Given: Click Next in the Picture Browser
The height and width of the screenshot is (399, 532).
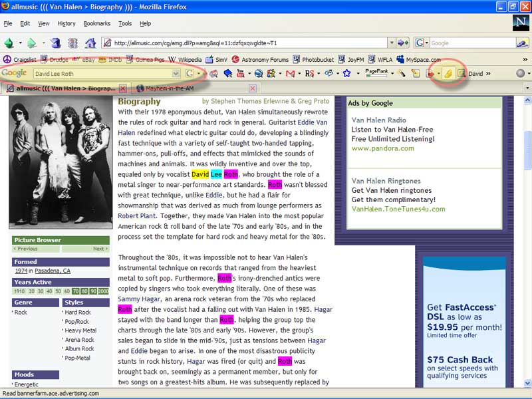Looking at the screenshot, I should 100,249.
